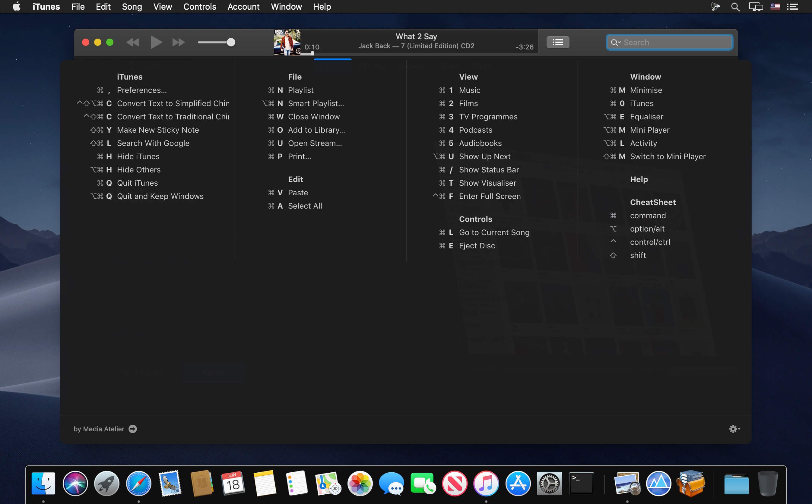The width and height of the screenshot is (812, 504).
Task: Toggle Enter Full Screen in View controls
Action: (x=489, y=196)
